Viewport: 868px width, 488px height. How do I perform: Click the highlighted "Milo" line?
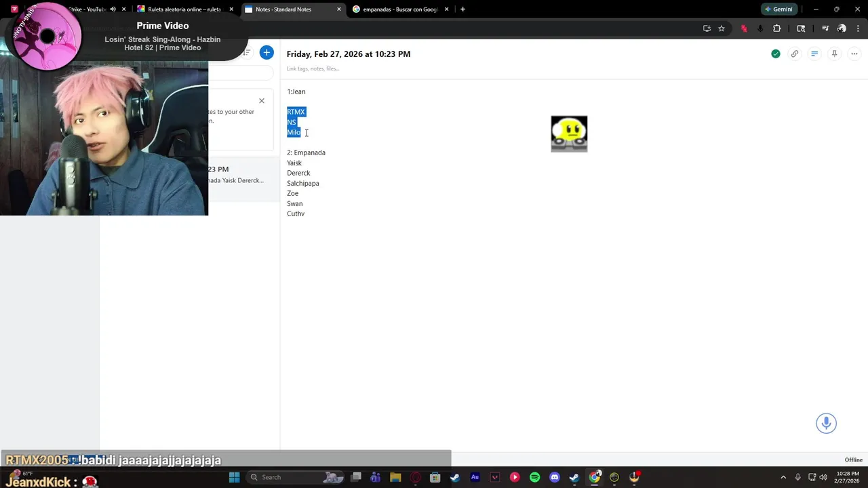tap(294, 132)
